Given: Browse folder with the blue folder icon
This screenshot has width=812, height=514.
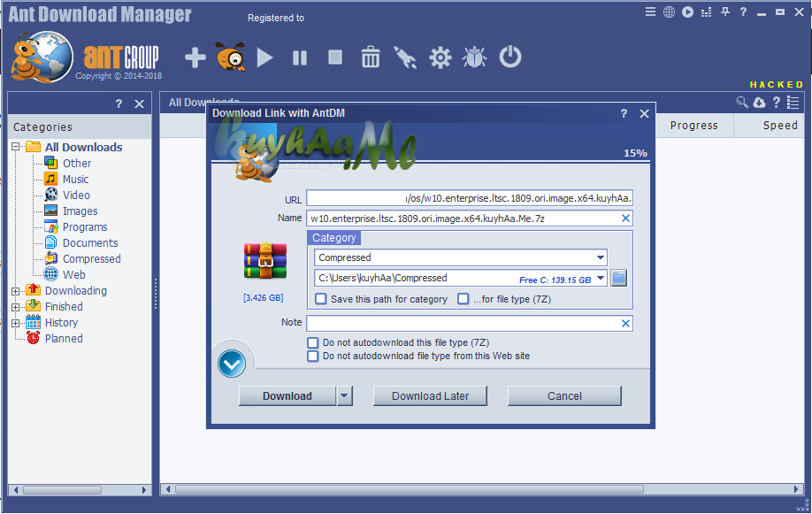Looking at the screenshot, I should point(619,278).
